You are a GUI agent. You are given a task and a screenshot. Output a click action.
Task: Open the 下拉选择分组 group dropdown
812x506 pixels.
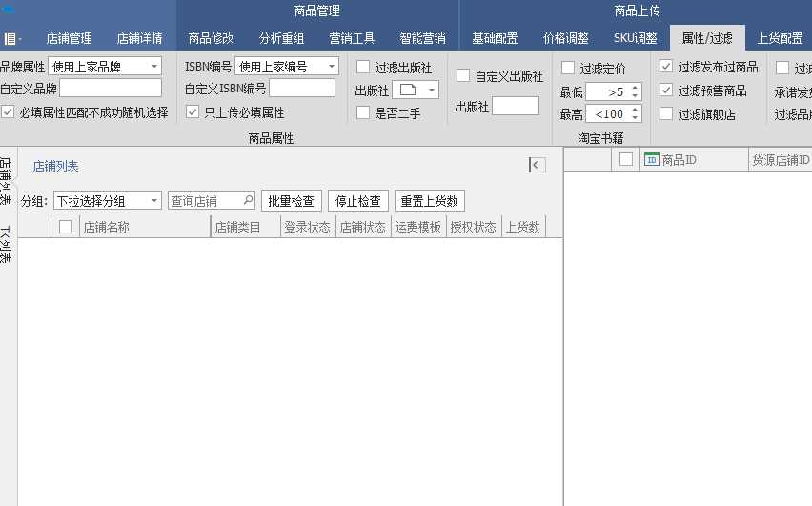(154, 201)
